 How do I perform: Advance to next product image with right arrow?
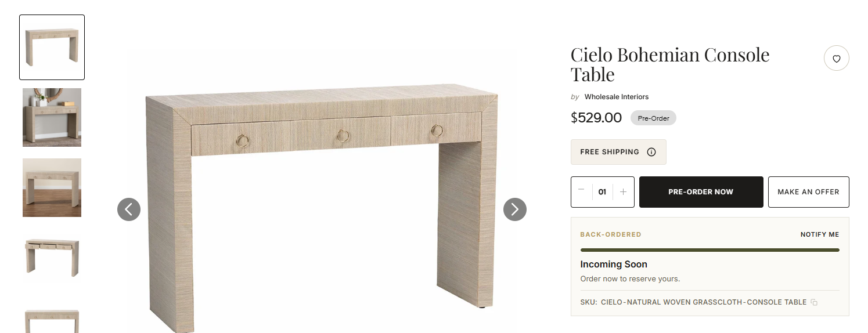[x=515, y=209]
